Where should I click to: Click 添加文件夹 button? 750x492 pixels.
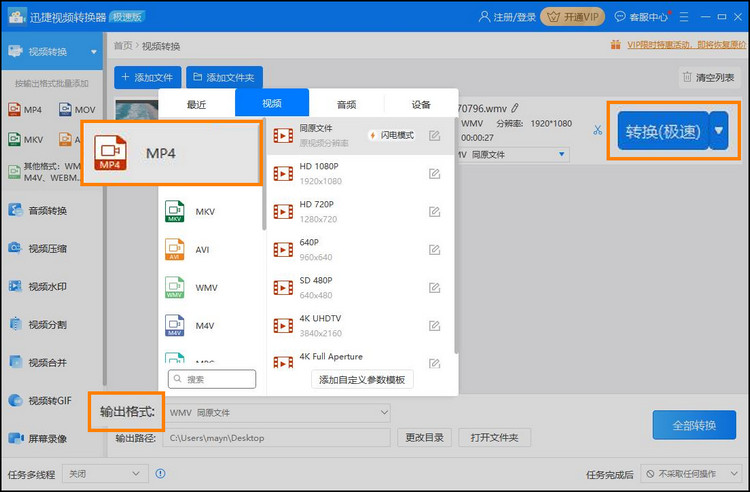224,77
